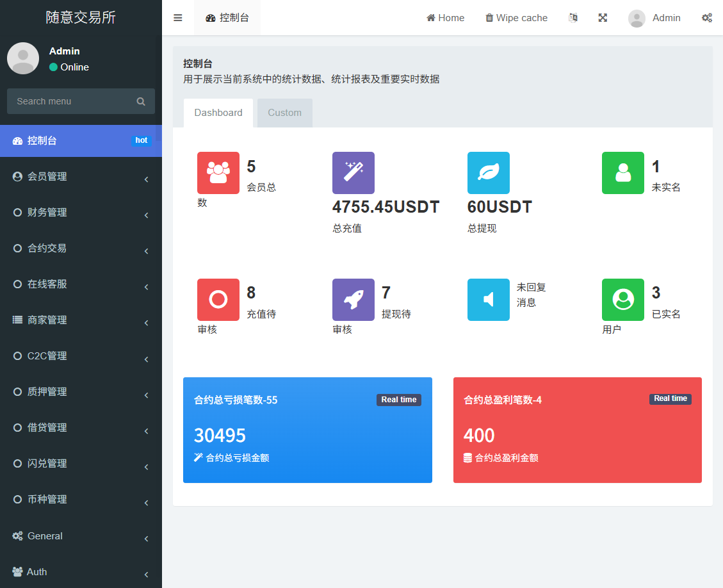Screen dimensions: 723x588
Task: Click the blue leaf total withdrawal icon
Action: click(x=489, y=173)
